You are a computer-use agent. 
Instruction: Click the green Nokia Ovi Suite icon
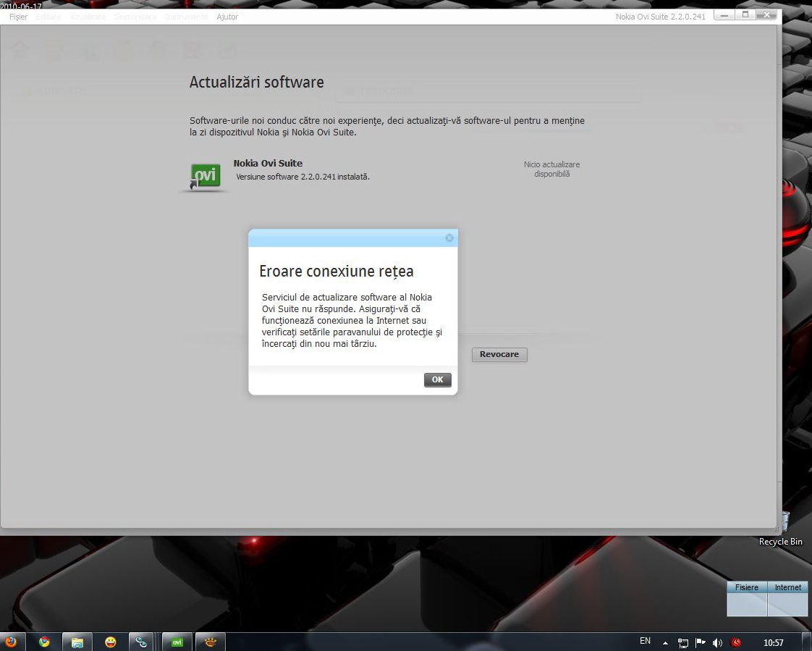point(206,176)
